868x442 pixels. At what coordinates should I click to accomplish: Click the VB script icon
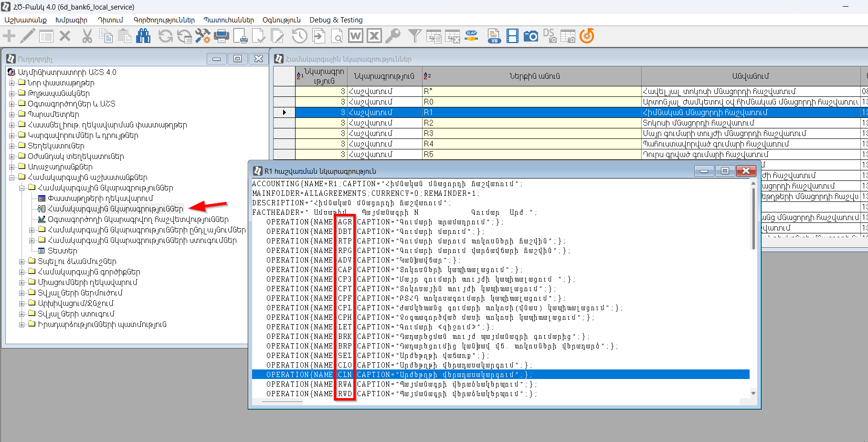pyautogui.click(x=494, y=36)
